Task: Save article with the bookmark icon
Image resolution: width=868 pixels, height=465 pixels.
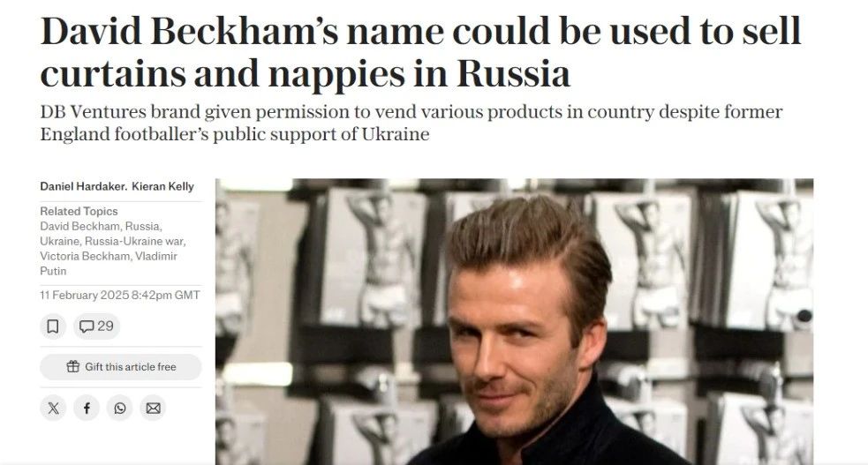Action: click(x=53, y=326)
